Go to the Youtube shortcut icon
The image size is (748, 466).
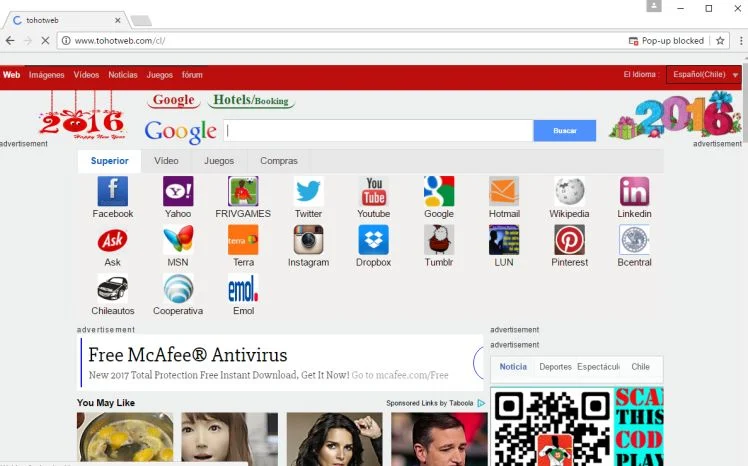click(374, 191)
